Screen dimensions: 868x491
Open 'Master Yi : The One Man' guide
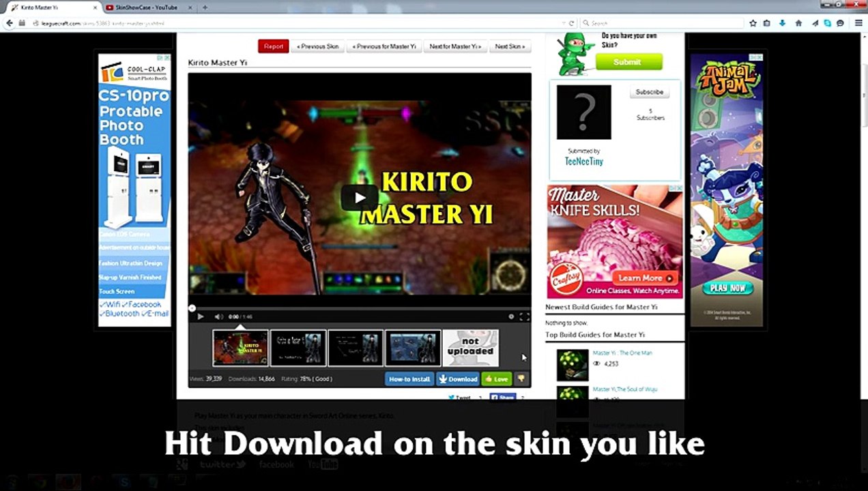pyautogui.click(x=622, y=353)
